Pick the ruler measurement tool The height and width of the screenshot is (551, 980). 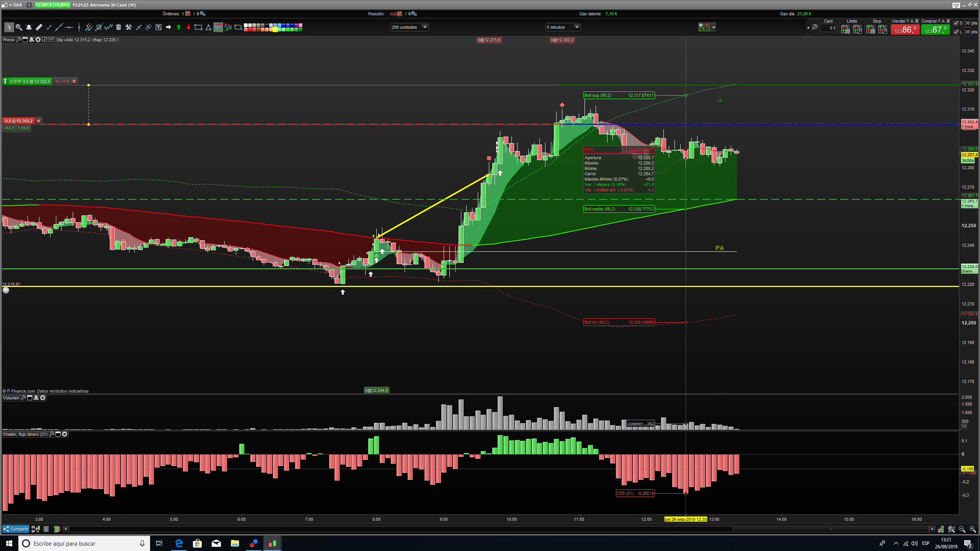point(39,27)
